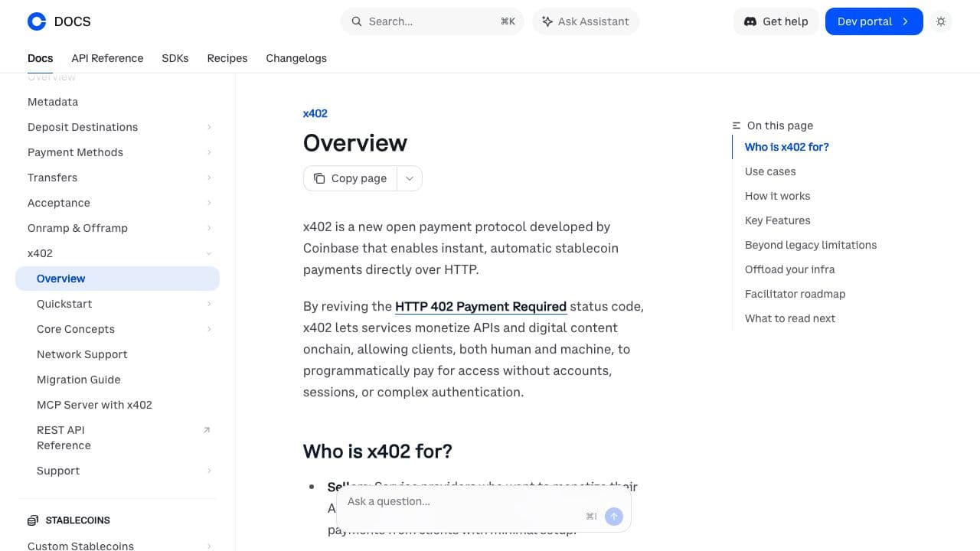Click the copy icon in Copy page

pyautogui.click(x=319, y=178)
